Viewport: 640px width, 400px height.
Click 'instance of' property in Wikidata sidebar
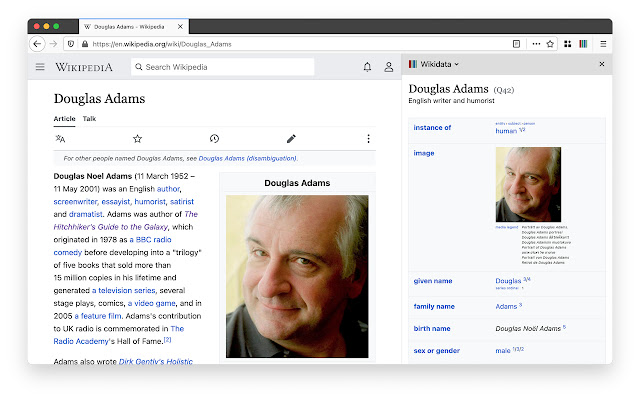pos(432,128)
